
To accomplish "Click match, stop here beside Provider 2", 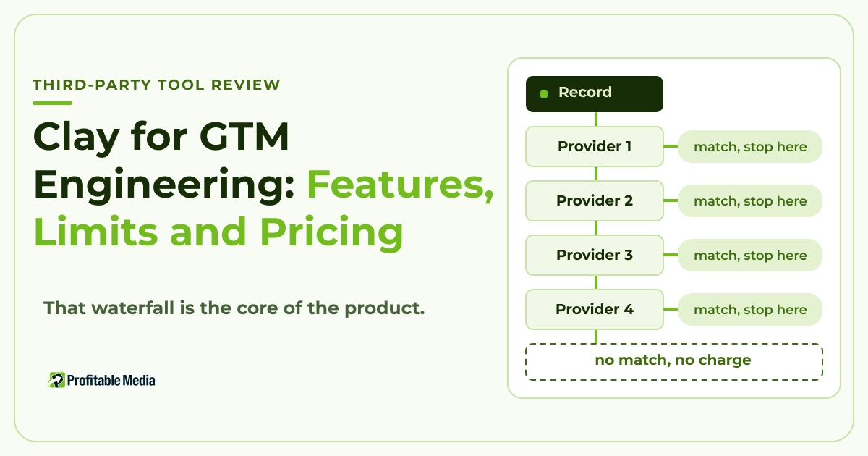I will tap(750, 201).
